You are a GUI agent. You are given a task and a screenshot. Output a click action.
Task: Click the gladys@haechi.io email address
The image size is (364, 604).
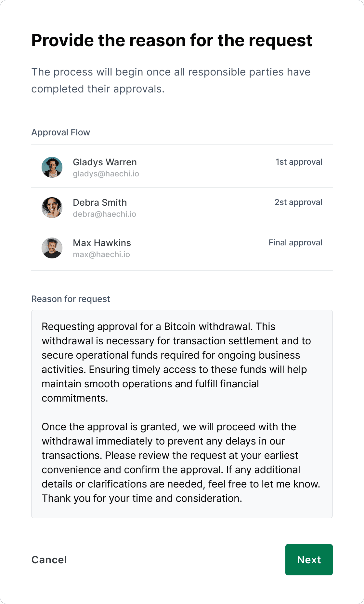[106, 174]
